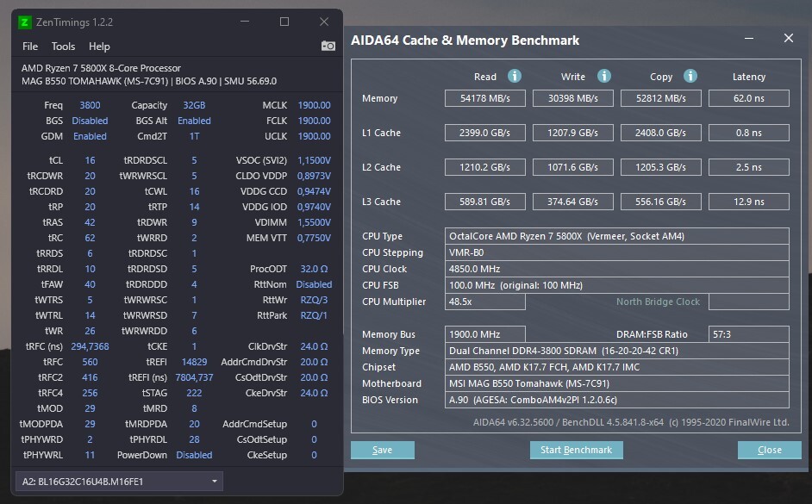This screenshot has height=504, width=812.
Task: Click the Memory Latency 62.0 ns field
Action: pyautogui.click(x=748, y=98)
